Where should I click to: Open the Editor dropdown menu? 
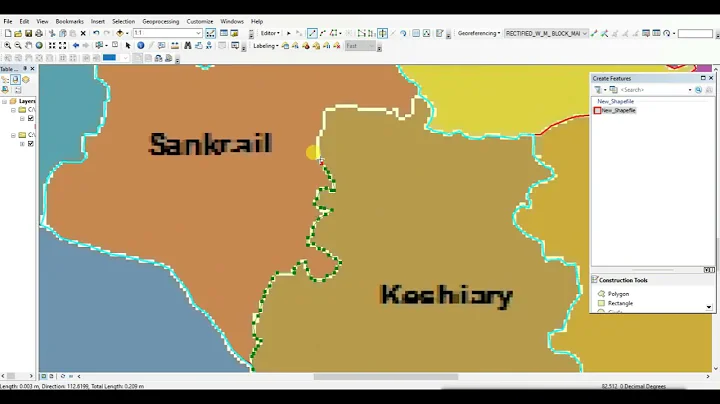tap(270, 34)
